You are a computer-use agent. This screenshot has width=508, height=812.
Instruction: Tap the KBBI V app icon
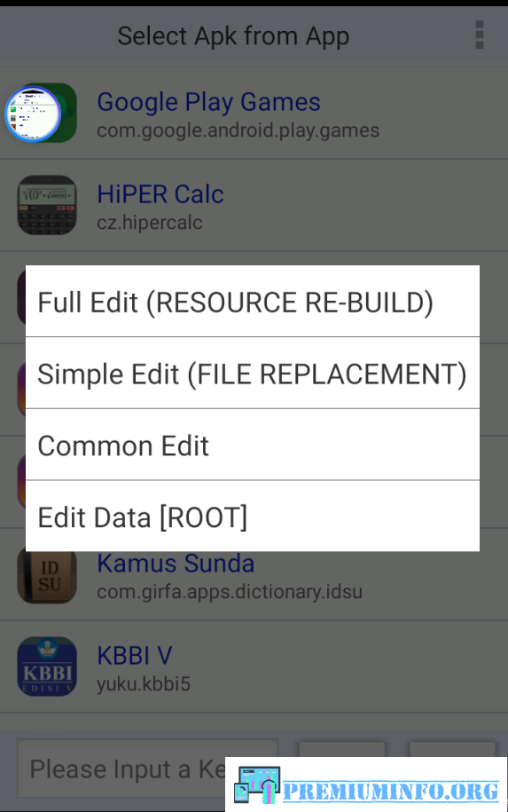(x=47, y=666)
